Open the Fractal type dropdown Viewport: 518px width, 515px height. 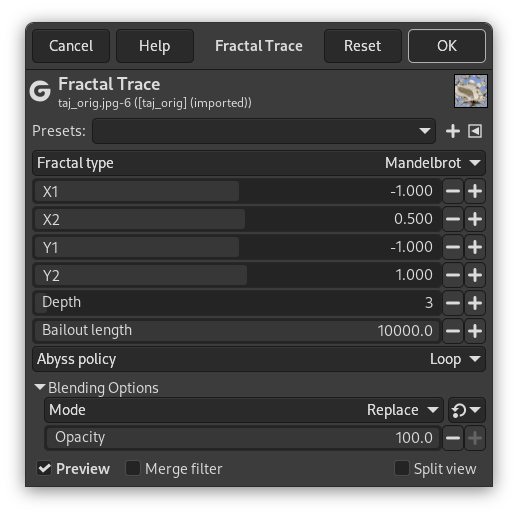259,163
